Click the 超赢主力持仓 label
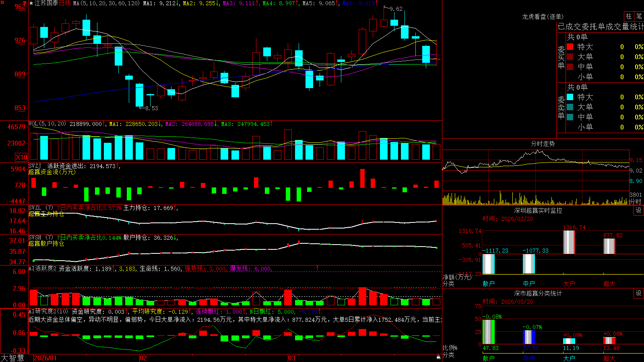 click(x=46, y=214)
